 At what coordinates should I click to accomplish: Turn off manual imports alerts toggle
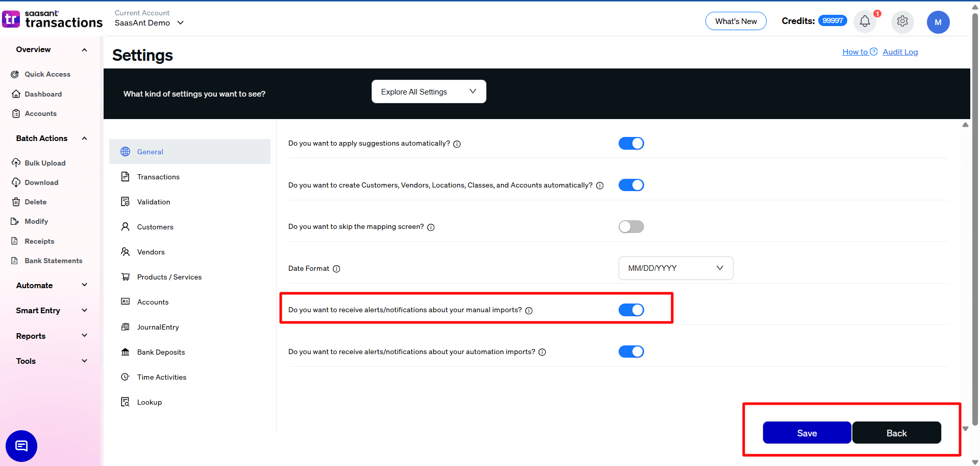[631, 310]
